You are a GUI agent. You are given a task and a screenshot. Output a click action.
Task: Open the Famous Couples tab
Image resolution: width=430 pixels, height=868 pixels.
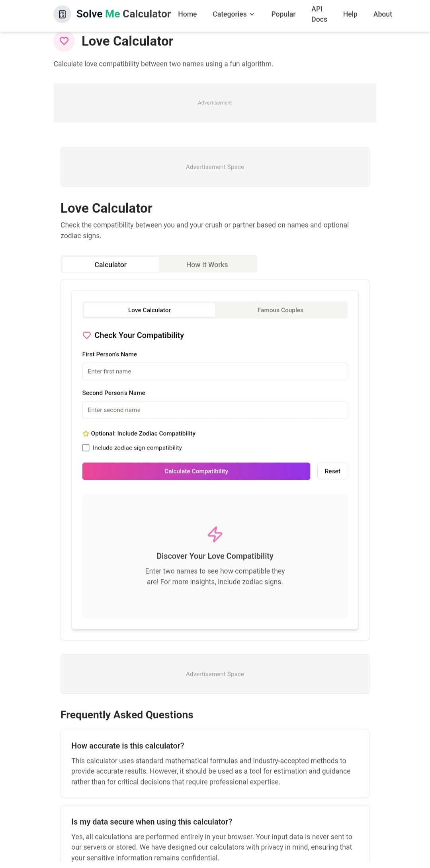280,310
